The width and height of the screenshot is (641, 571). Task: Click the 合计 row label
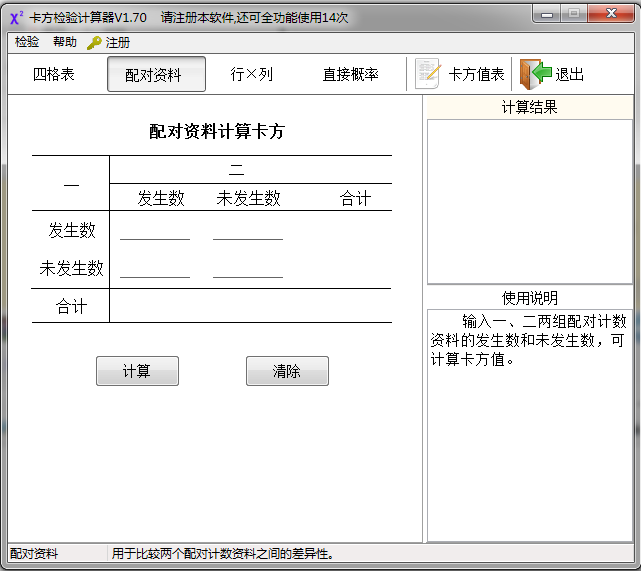(x=72, y=307)
